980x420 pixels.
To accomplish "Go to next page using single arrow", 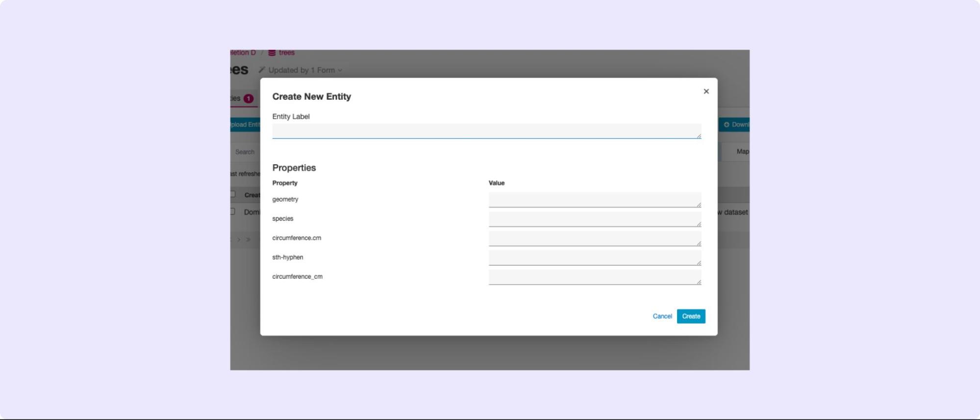I will pos(239,240).
